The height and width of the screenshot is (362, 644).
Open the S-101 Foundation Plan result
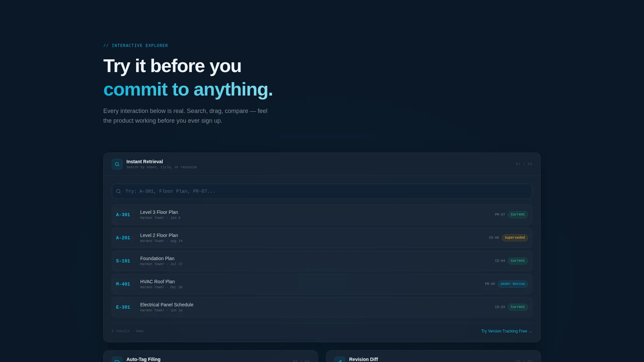pyautogui.click(x=322, y=261)
